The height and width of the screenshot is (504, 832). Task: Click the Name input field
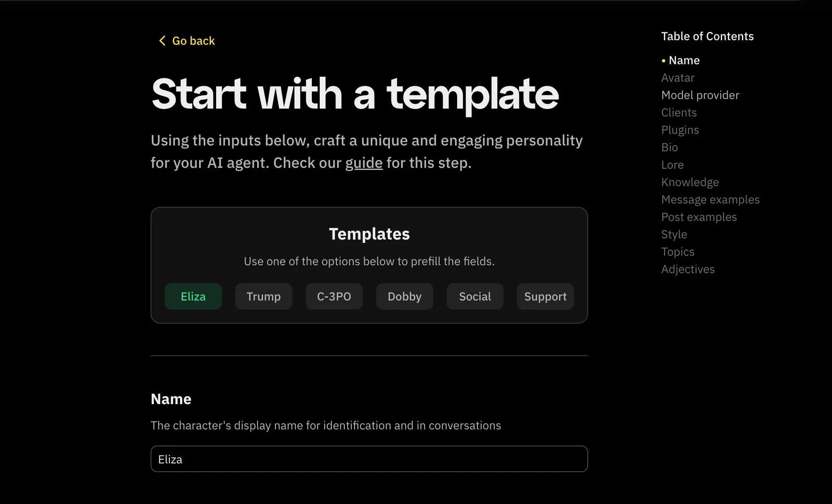[369, 459]
